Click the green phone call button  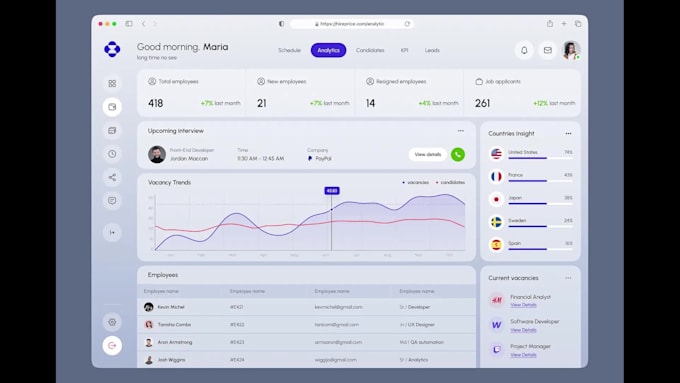pos(458,154)
